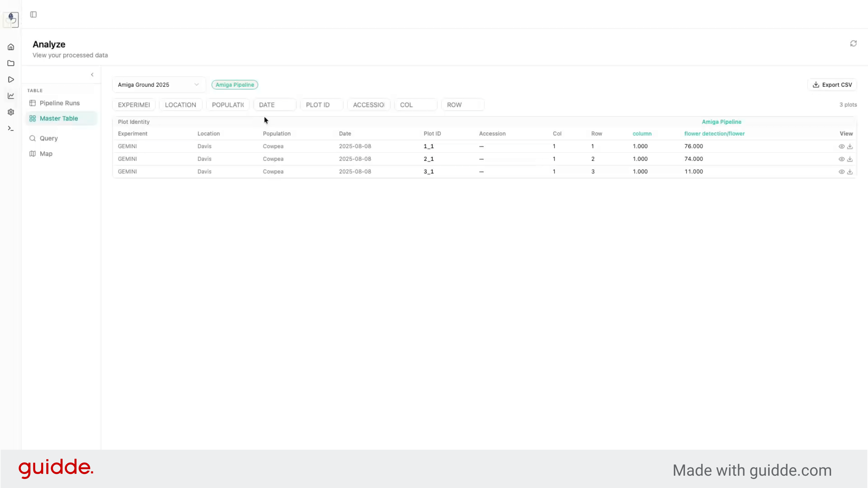The height and width of the screenshot is (488, 868).
Task: Sort by Experiment column header
Action: pyautogui.click(x=133, y=133)
